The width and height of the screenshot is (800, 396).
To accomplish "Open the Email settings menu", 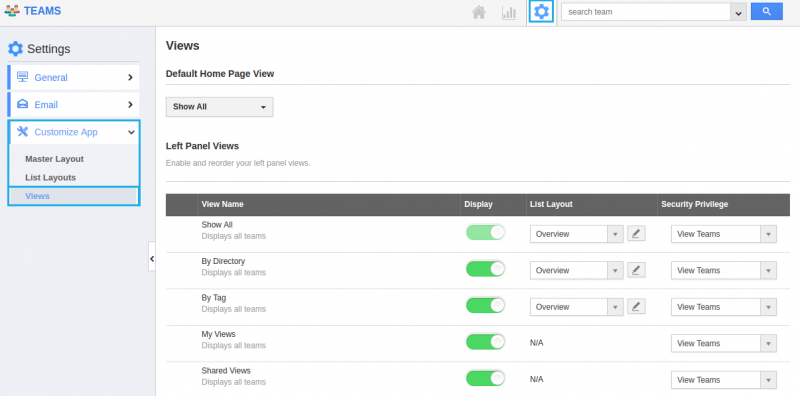I will [73, 105].
